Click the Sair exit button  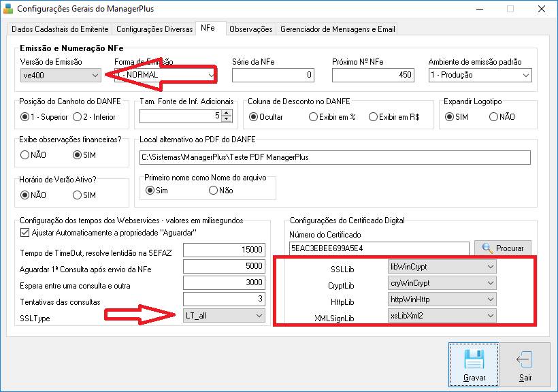[x=525, y=365]
